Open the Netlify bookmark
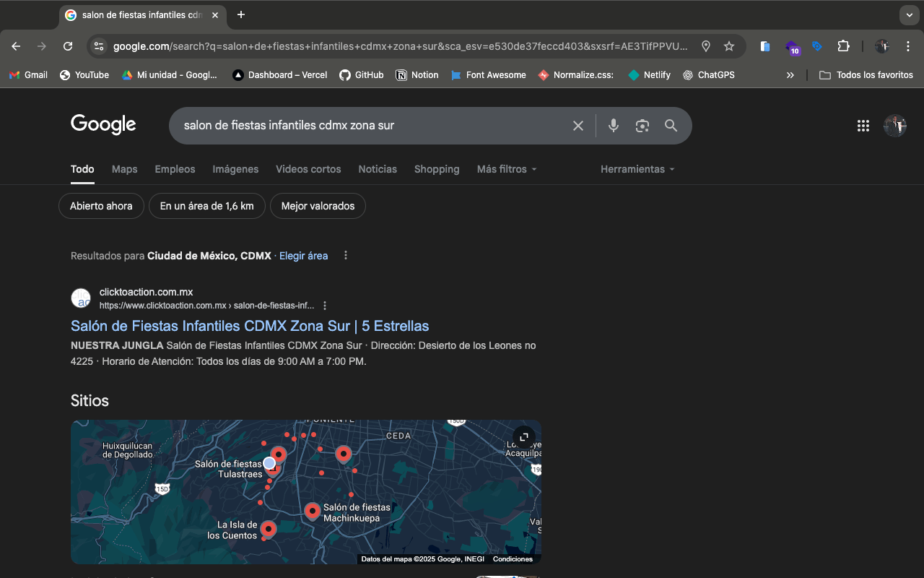The image size is (924, 578). (649, 75)
